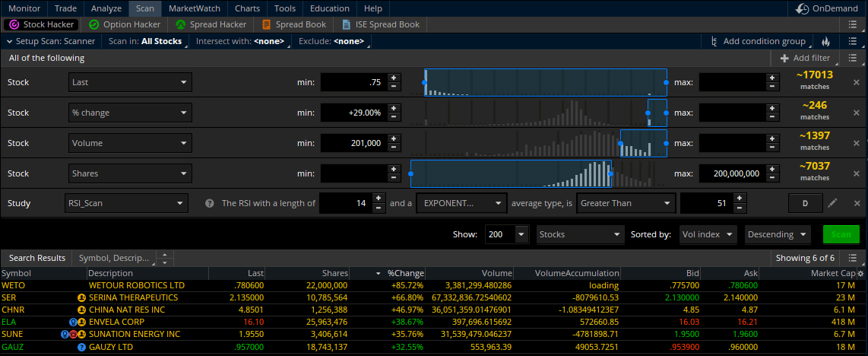The image size is (868, 356).
Task: Open the Greater Than comparison dropdown
Action: pos(626,203)
